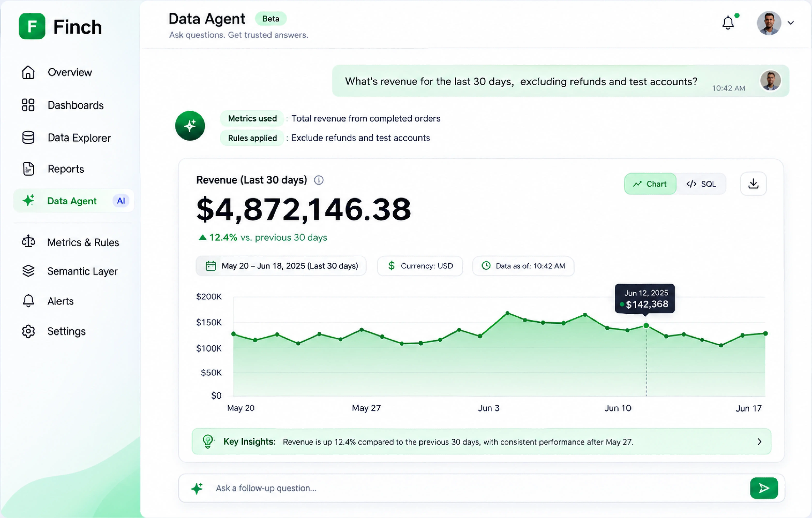Screen dimensions: 812x518
Task: Click the Rules applied tag
Action: (252, 138)
